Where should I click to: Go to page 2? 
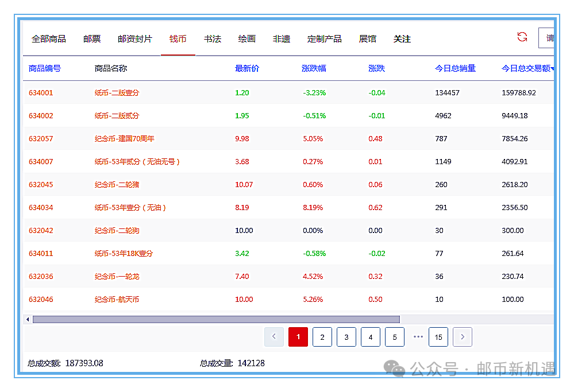coord(322,337)
